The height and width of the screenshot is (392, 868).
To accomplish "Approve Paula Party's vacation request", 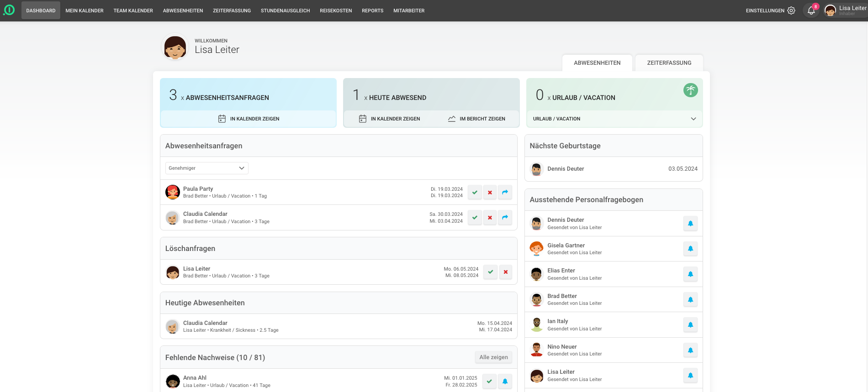I will 475,193.
